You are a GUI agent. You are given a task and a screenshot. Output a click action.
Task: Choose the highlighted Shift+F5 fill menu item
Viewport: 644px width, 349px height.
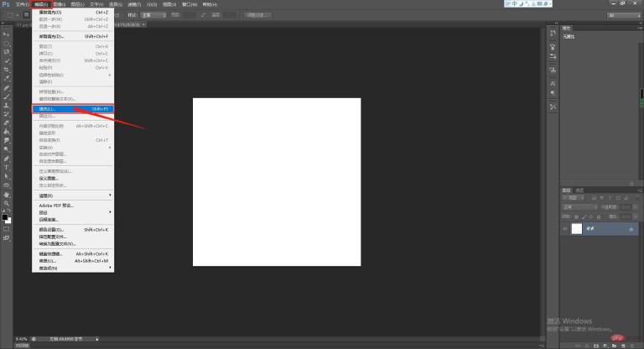(x=73, y=109)
